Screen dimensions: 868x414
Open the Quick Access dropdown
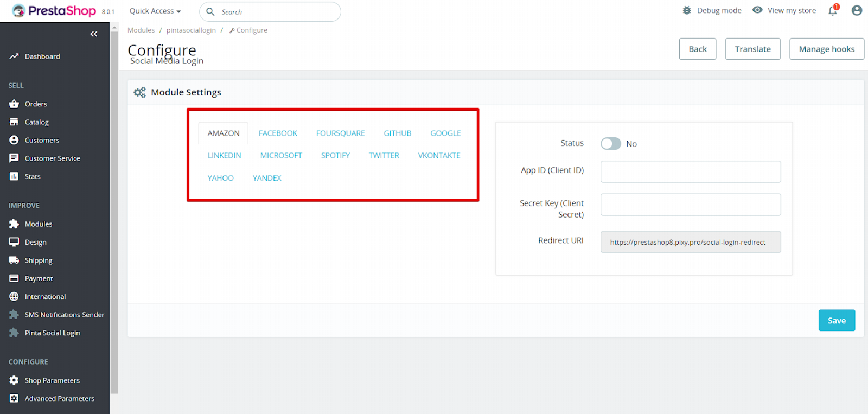(155, 11)
